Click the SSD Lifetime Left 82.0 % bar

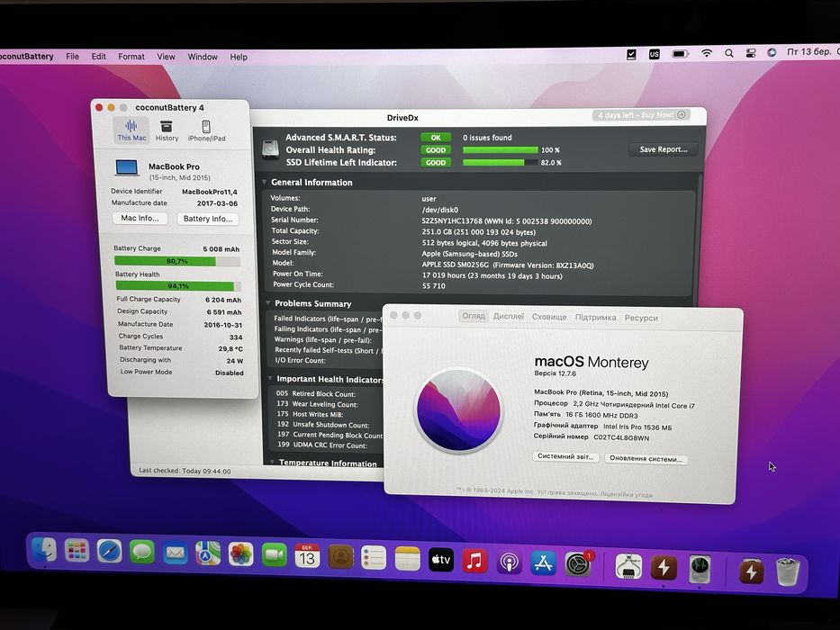pyautogui.click(x=500, y=162)
